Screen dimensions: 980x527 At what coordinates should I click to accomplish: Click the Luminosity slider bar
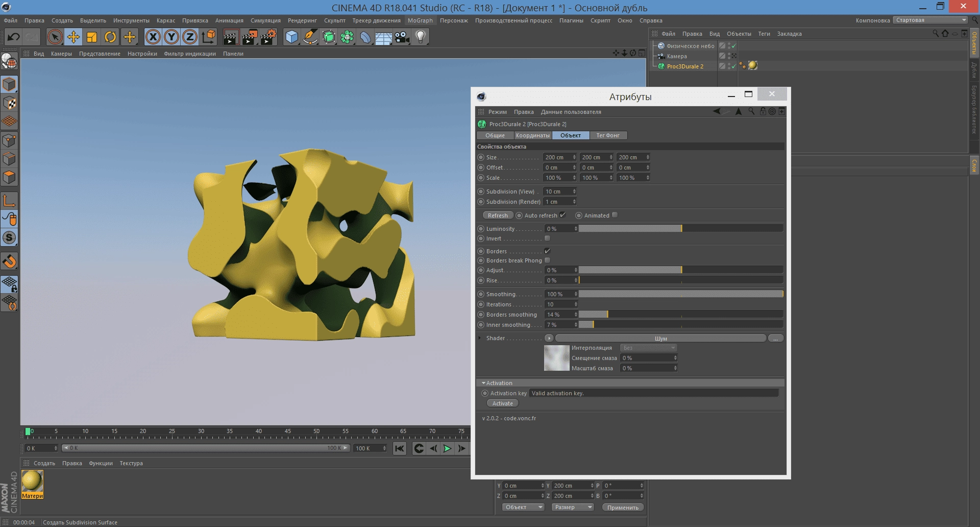[681, 229]
